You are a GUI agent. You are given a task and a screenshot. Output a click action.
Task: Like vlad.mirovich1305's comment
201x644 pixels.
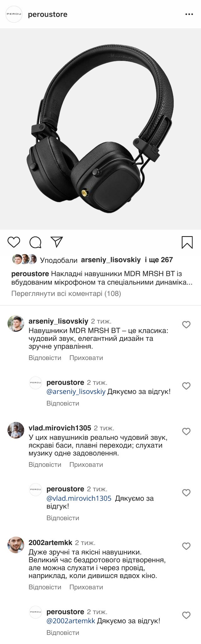coord(186,431)
